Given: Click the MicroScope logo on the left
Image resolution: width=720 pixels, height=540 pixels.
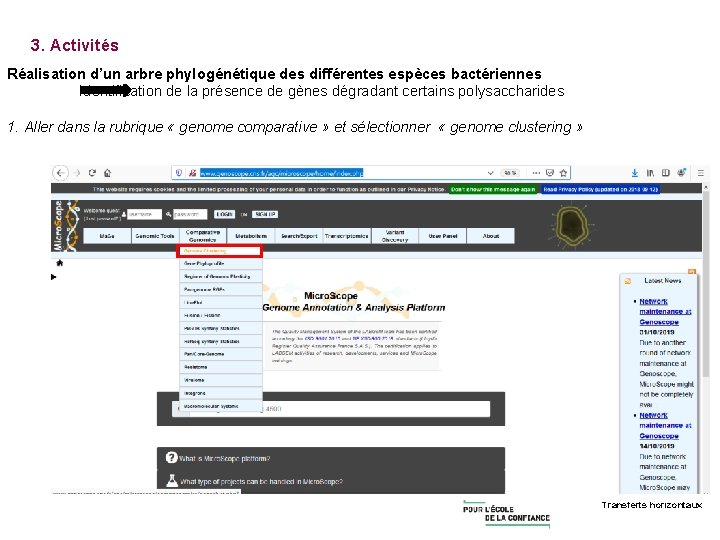Looking at the screenshot, I should click(66, 226).
